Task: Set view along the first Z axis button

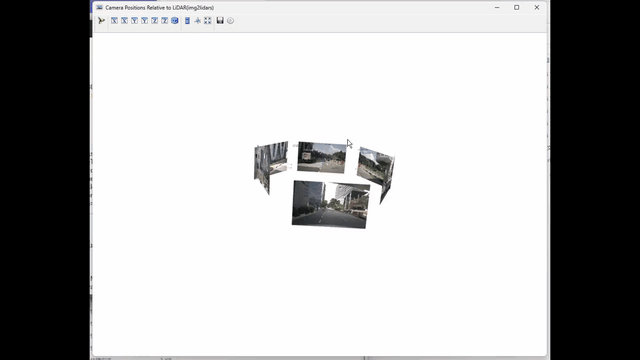Action: (x=154, y=20)
